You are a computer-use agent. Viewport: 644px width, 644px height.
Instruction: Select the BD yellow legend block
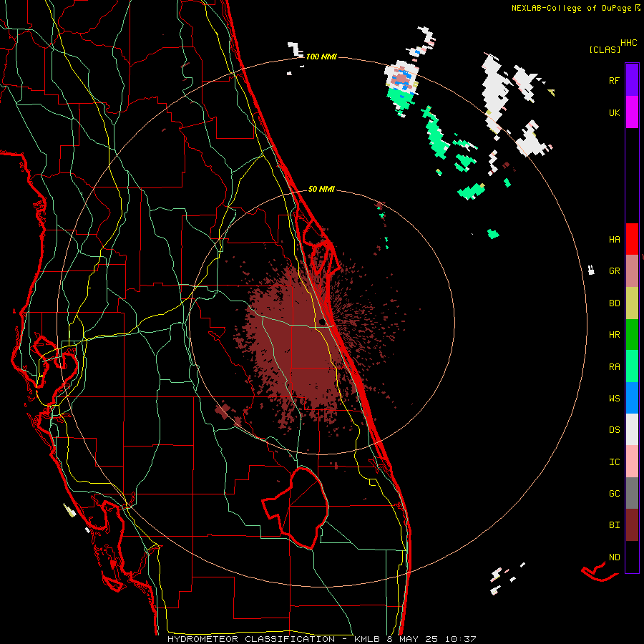632,303
